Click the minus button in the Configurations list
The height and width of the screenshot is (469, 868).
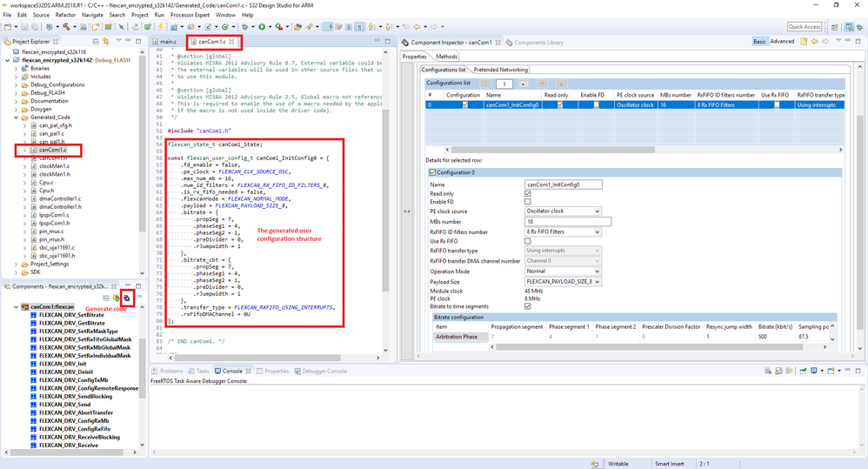[485, 84]
